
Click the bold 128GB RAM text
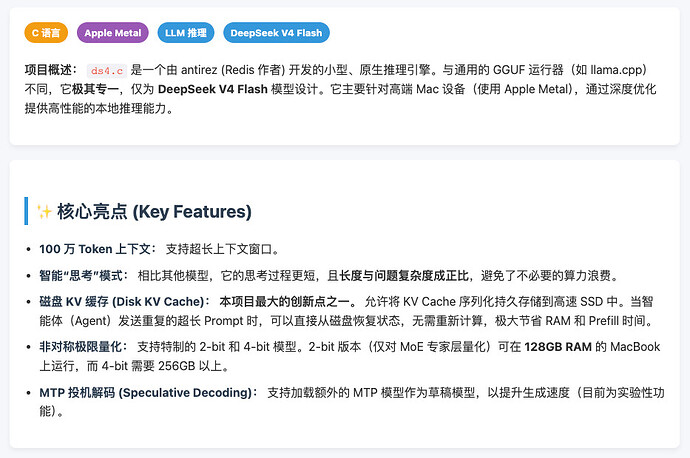click(558, 347)
